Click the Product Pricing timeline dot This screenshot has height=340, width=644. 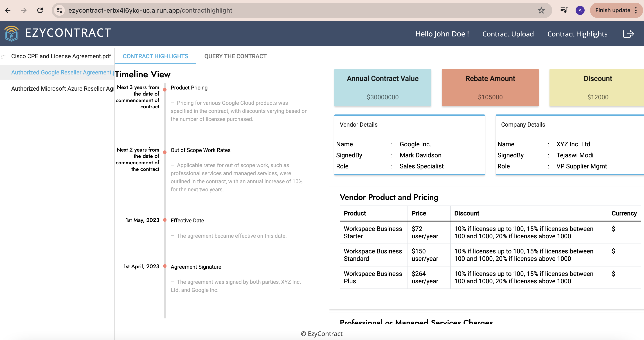165,90
